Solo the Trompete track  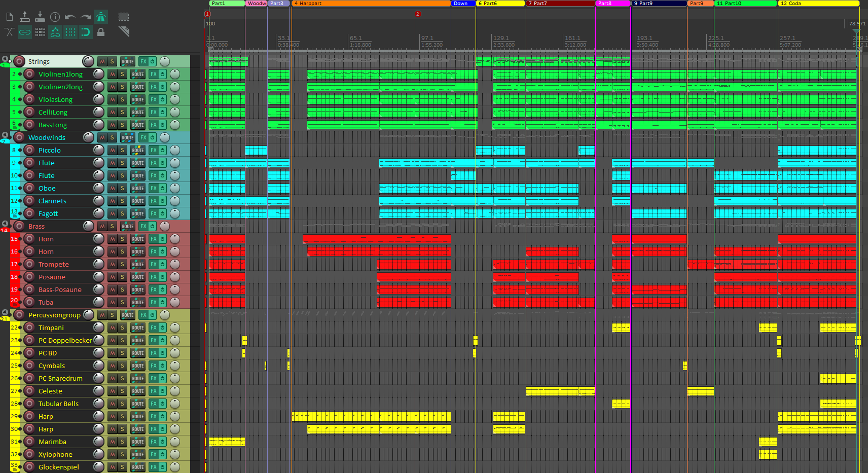pos(122,264)
